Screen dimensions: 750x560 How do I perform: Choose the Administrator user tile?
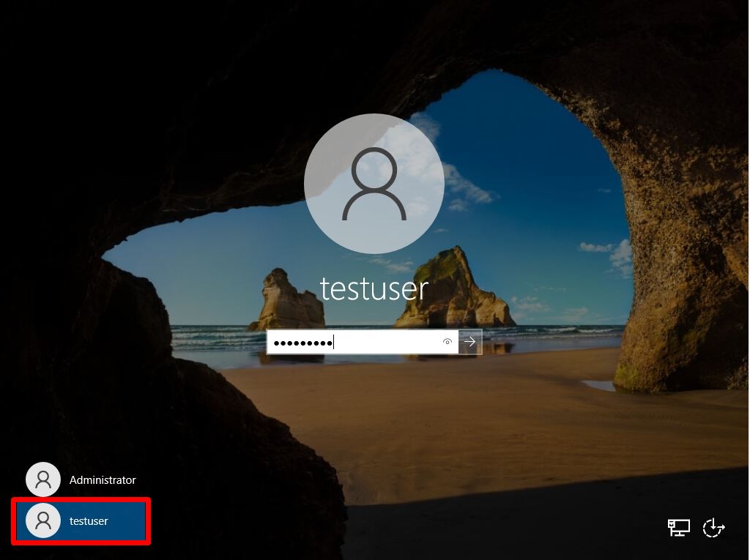(x=81, y=479)
